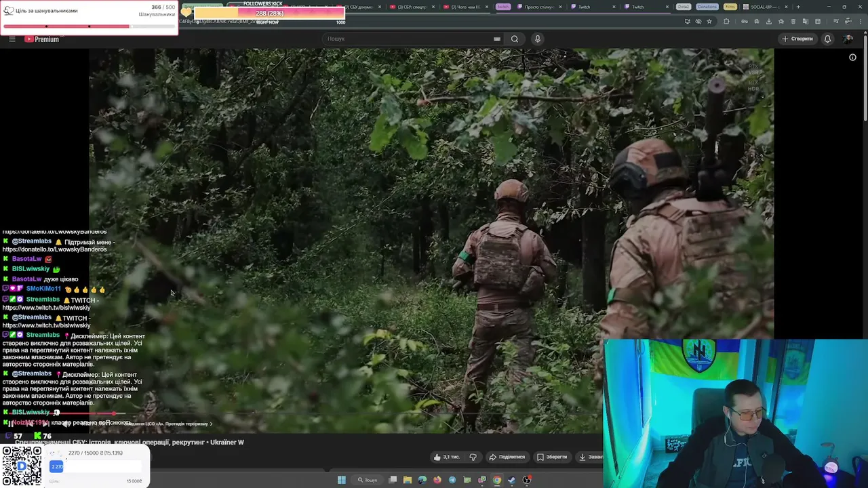Open File Explorer from the taskbar

point(408,480)
